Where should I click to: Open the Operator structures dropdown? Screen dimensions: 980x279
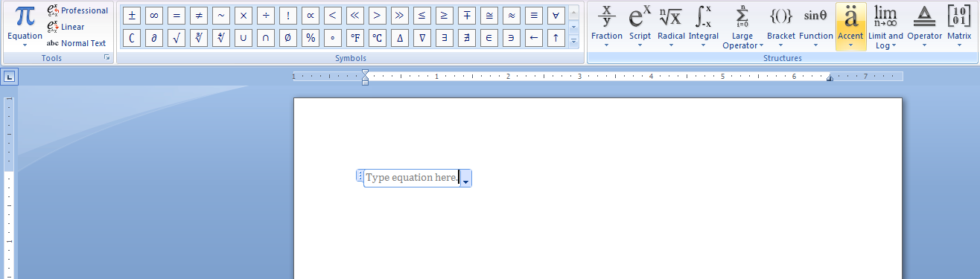(x=925, y=26)
